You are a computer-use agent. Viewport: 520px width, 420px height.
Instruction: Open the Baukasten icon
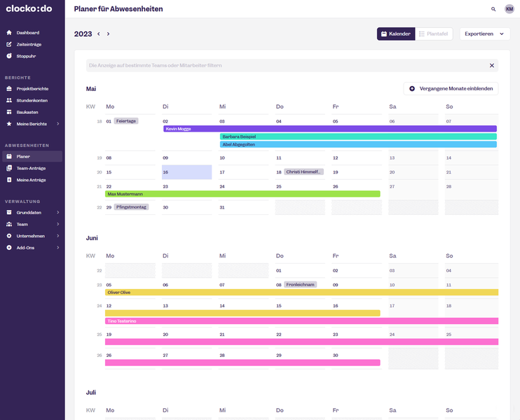9,112
